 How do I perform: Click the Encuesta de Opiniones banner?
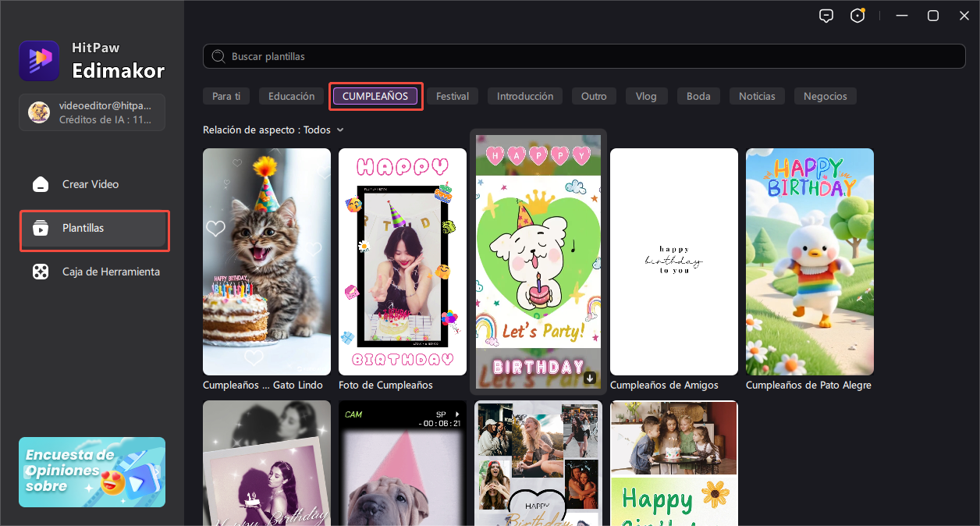click(92, 472)
